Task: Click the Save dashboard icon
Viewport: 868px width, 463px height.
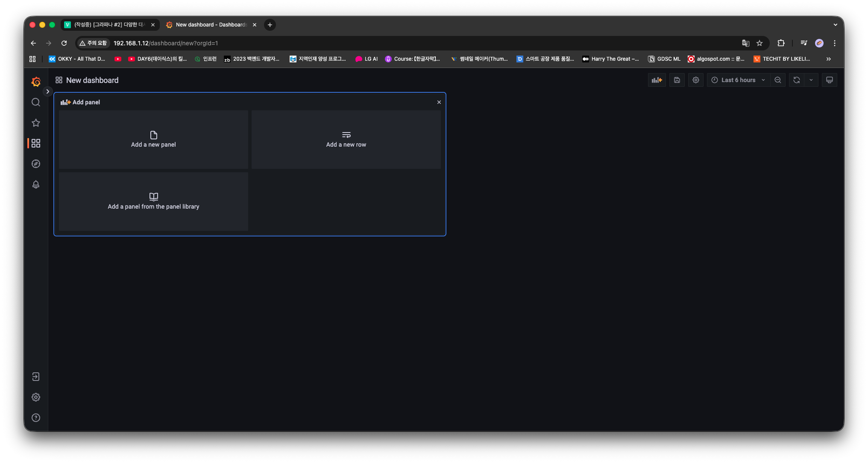Action: click(x=677, y=80)
